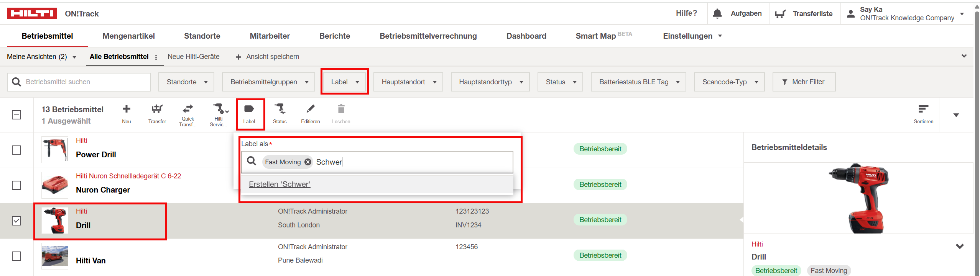Open the Aufgaben bell notifications
The height and width of the screenshot is (276, 980).
[x=717, y=13]
